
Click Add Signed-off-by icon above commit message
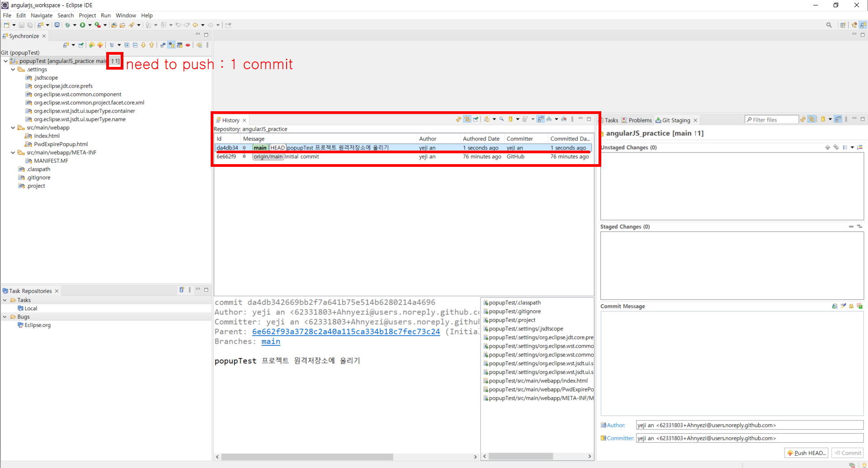843,306
